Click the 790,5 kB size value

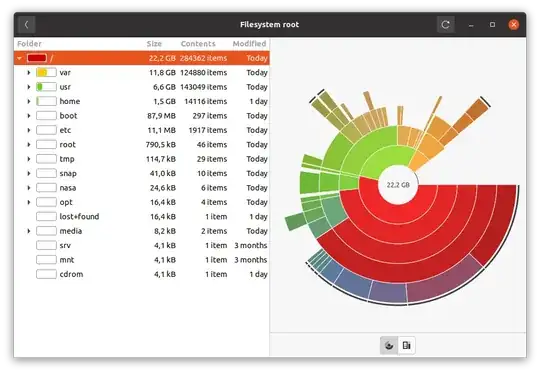click(161, 145)
